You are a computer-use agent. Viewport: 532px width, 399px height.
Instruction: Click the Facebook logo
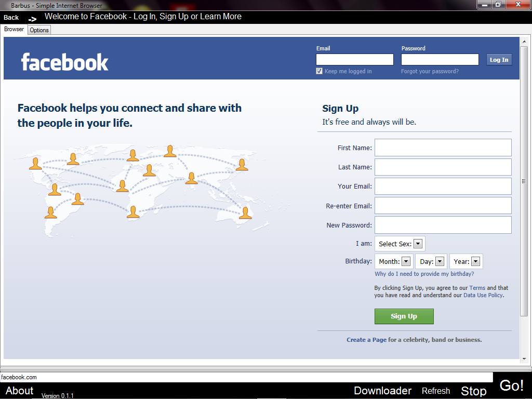click(64, 62)
